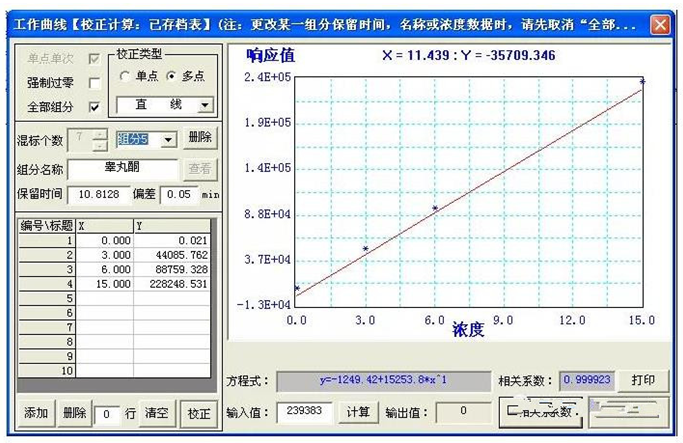Select row 2 header in table
This screenshot has height=443, width=683.
point(47,255)
